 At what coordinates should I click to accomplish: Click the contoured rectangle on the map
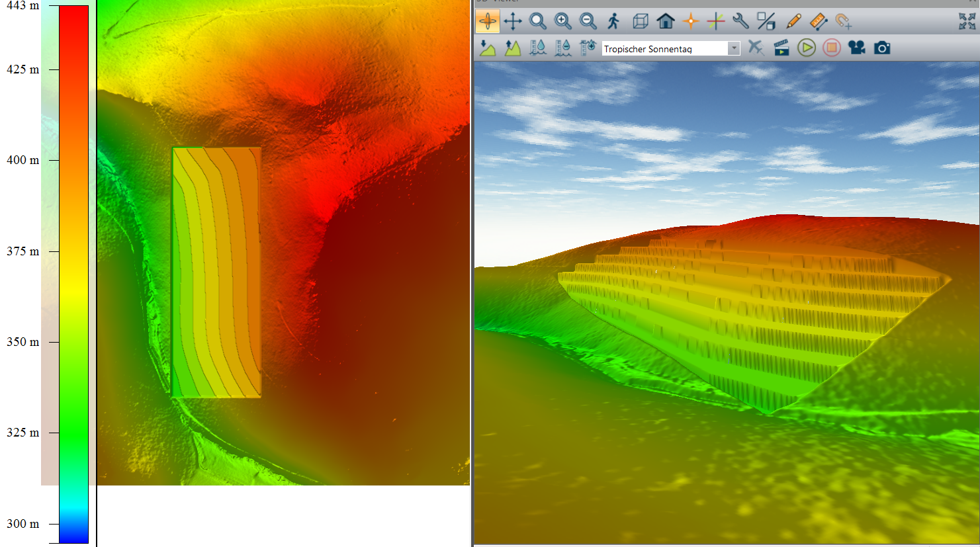click(216, 272)
